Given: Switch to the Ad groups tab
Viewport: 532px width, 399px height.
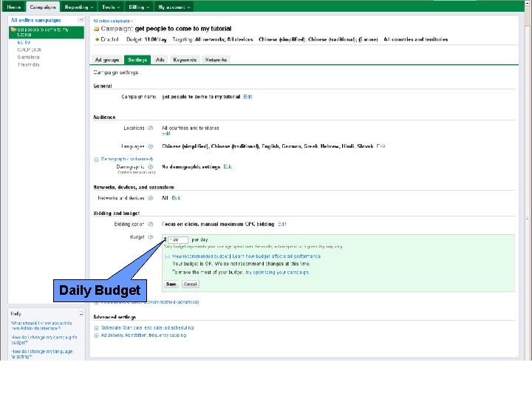Looking at the screenshot, I should pos(107,60).
